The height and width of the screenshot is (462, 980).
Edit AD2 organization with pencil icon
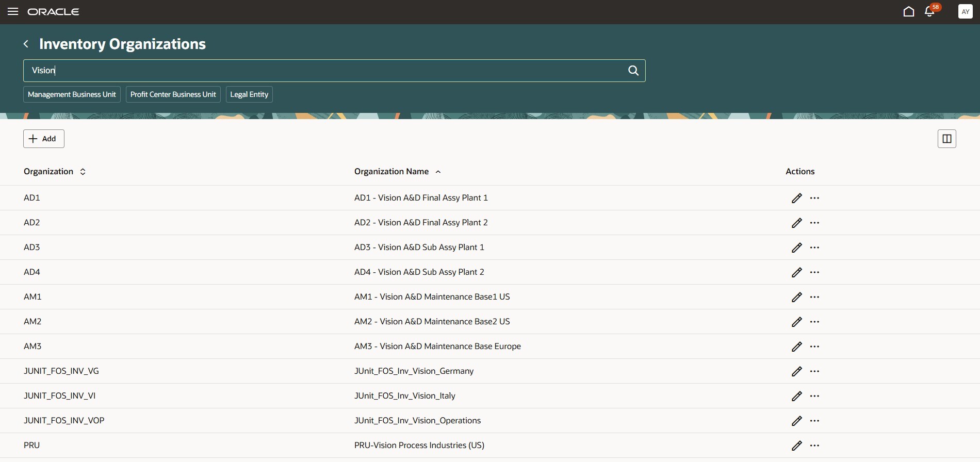tap(797, 223)
